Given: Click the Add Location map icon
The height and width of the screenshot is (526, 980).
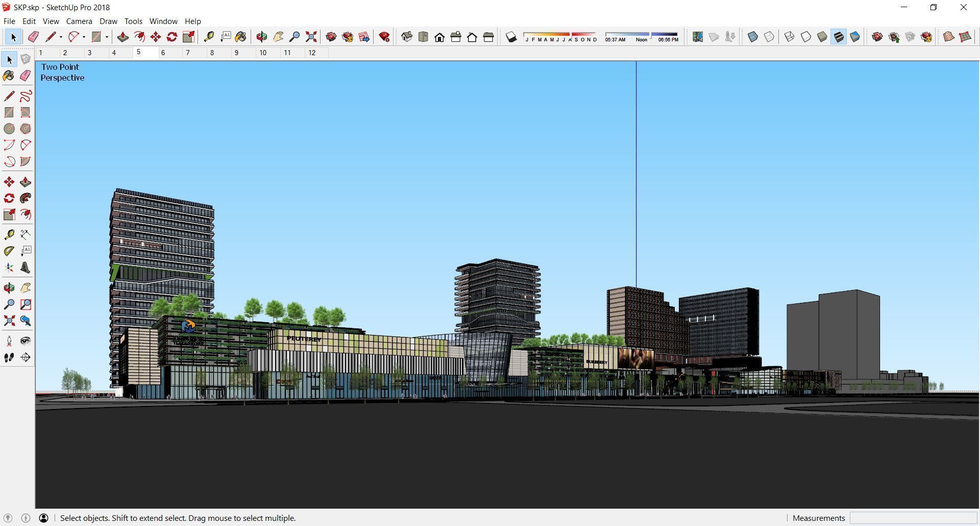Looking at the screenshot, I should point(698,37).
